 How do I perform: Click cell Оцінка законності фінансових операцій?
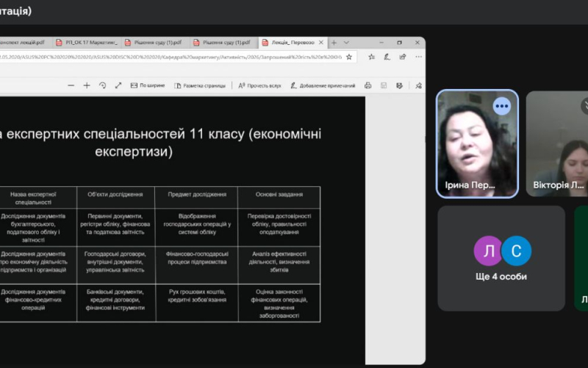coord(279,303)
